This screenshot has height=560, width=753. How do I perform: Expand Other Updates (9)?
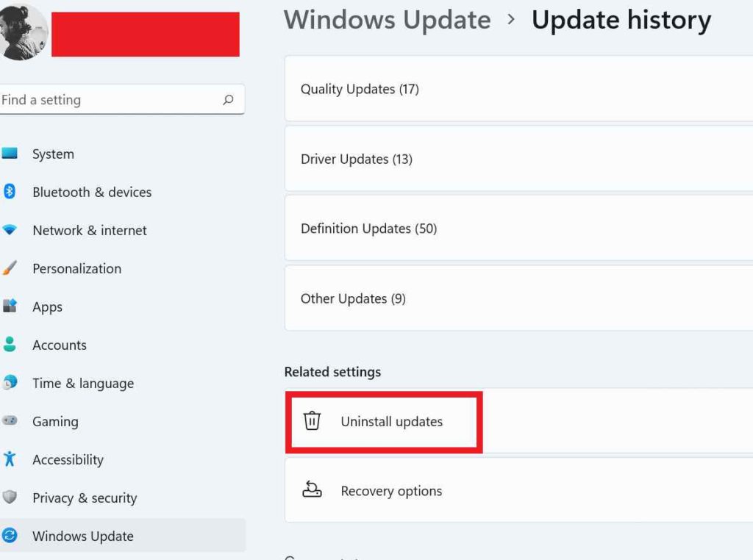pos(518,298)
